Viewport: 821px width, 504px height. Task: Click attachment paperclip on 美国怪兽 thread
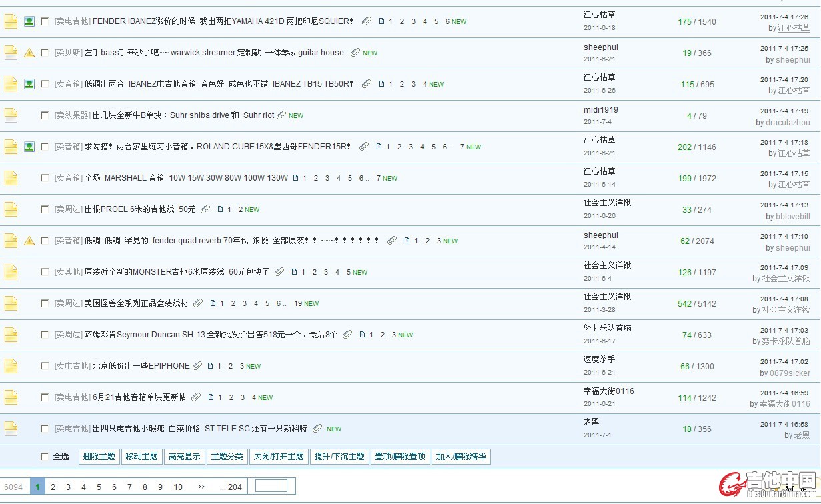coord(198,303)
